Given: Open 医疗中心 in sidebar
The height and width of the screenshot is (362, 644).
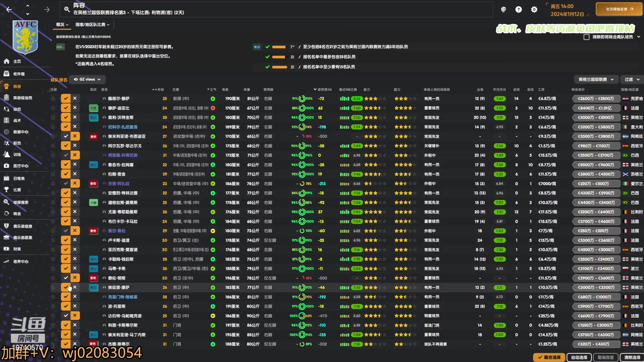Looking at the screenshot, I should (x=21, y=166).
